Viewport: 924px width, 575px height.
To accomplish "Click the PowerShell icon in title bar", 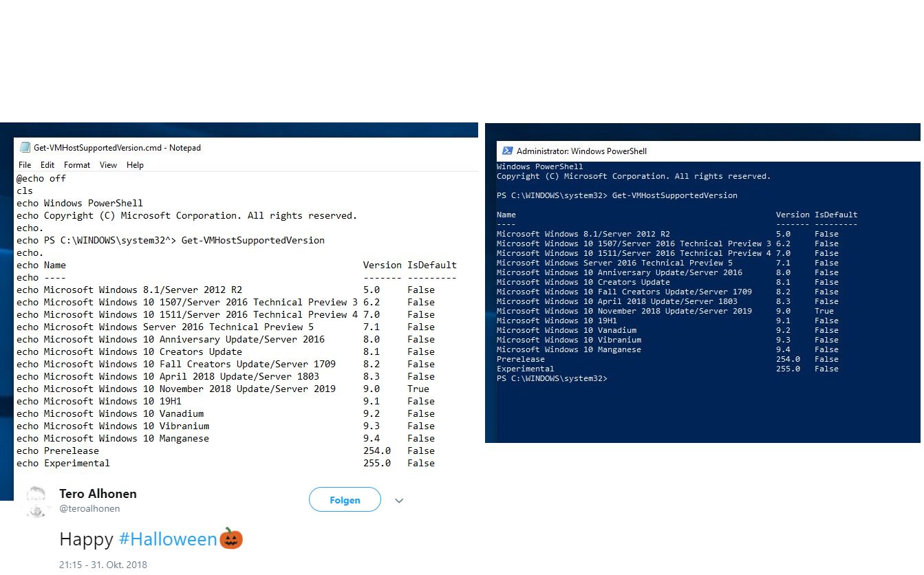I will (507, 151).
